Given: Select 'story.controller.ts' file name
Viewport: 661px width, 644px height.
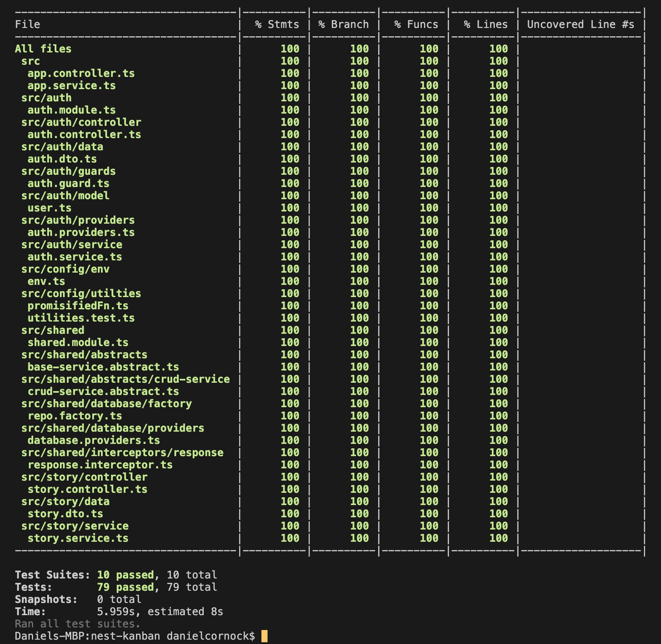Looking at the screenshot, I should click(x=87, y=489).
